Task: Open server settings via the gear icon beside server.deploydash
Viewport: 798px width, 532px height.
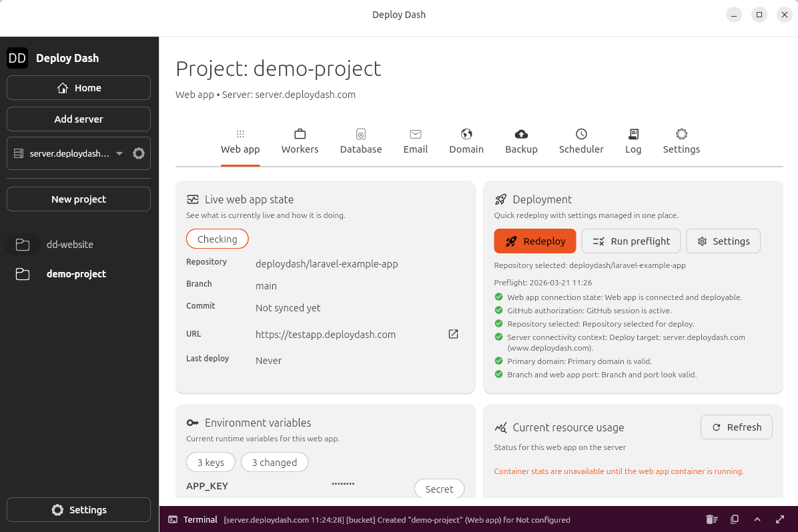Action: 138,153
